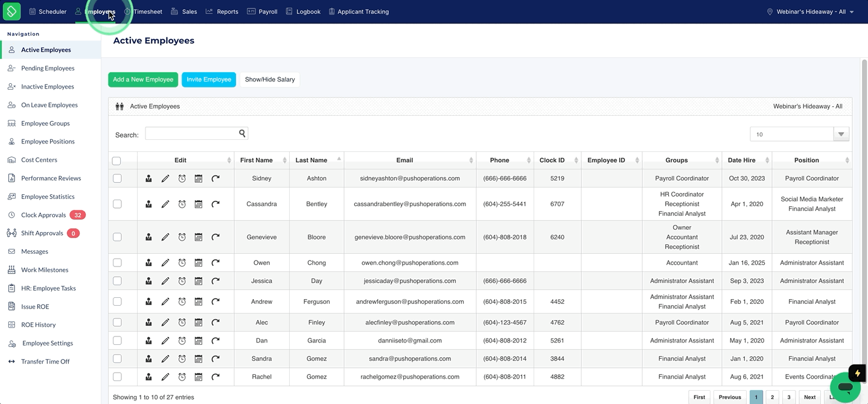The image size is (868, 404).
Task: Open the Scheduler tab in the top bar
Action: [x=48, y=11]
